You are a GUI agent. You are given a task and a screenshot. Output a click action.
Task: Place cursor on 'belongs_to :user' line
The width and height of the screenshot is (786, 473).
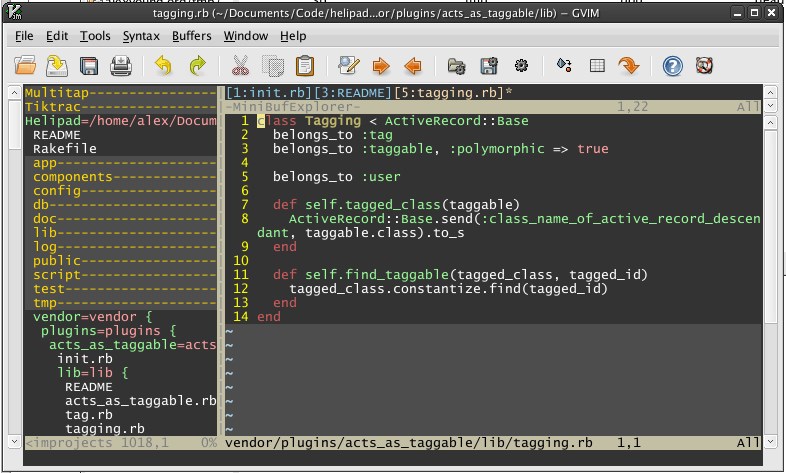coord(336,177)
